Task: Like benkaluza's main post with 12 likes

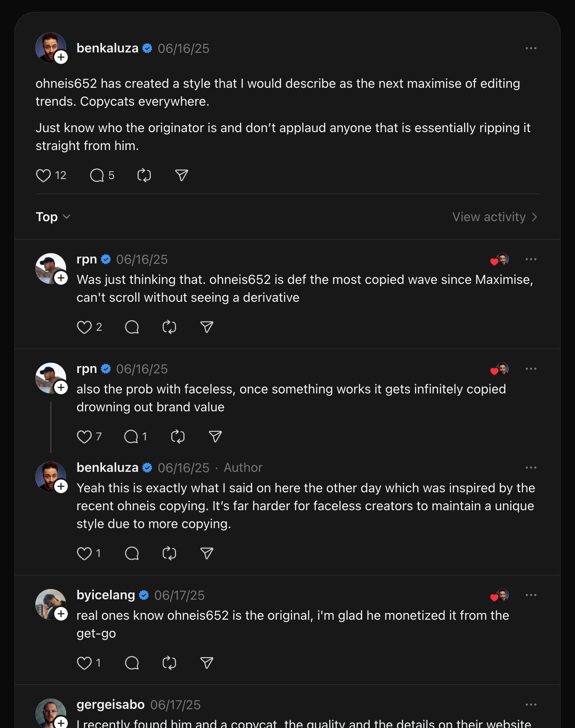Action: click(43, 175)
